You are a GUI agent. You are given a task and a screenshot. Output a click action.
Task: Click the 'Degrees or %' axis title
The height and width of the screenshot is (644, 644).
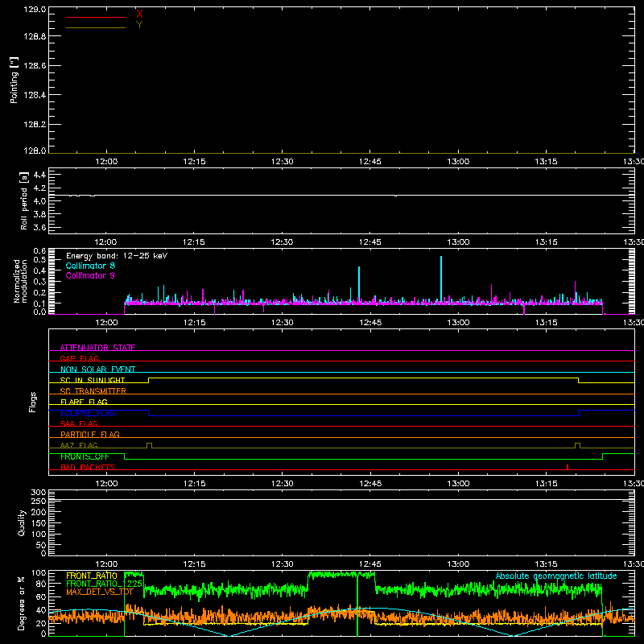[x=22, y=603]
